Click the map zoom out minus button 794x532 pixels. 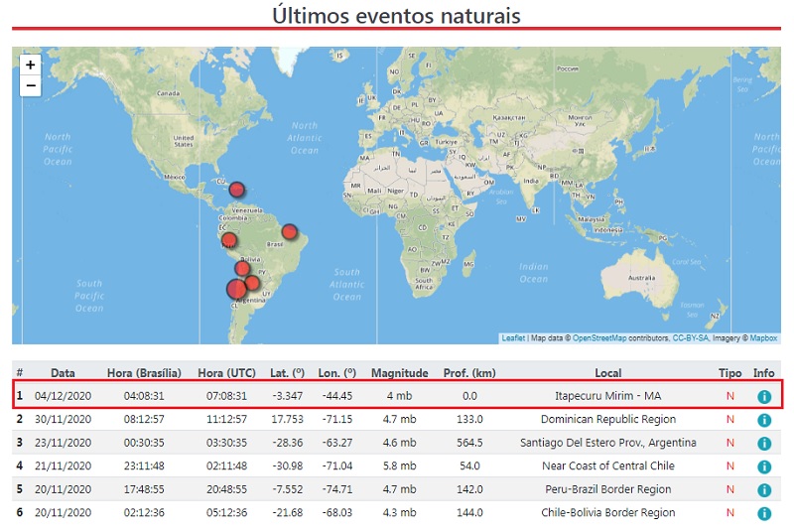click(x=31, y=86)
